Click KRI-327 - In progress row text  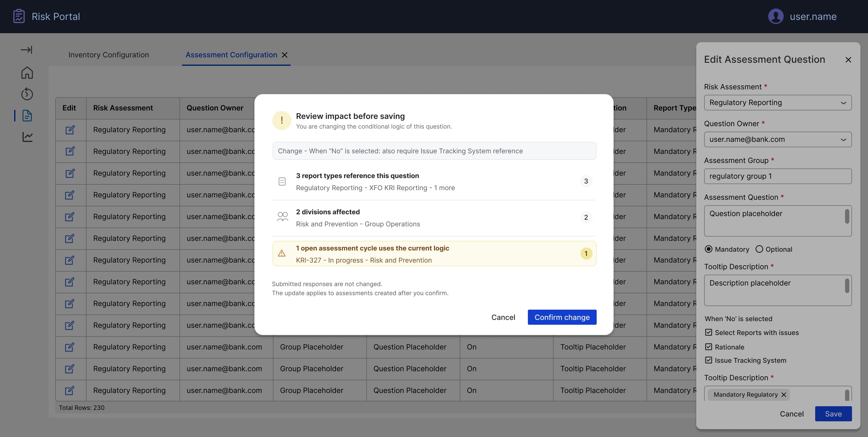coord(364,260)
